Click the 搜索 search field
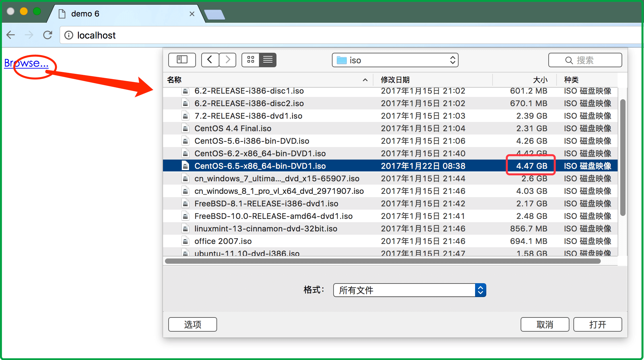Screen dimensions: 644x360 pyautogui.click(x=585, y=60)
